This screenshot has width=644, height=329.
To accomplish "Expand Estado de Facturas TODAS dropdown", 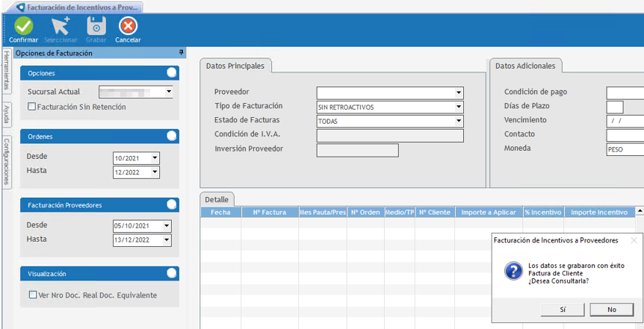I will 459,122.
